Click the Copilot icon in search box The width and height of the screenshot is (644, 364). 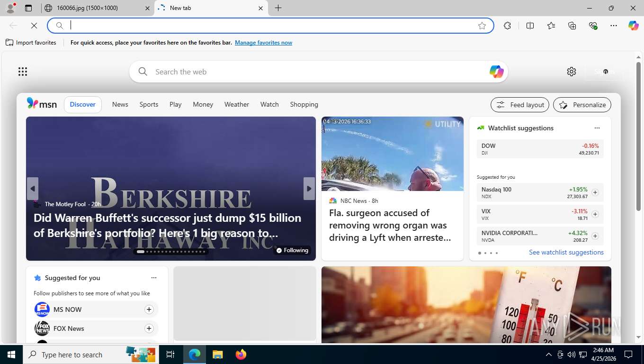tap(496, 72)
